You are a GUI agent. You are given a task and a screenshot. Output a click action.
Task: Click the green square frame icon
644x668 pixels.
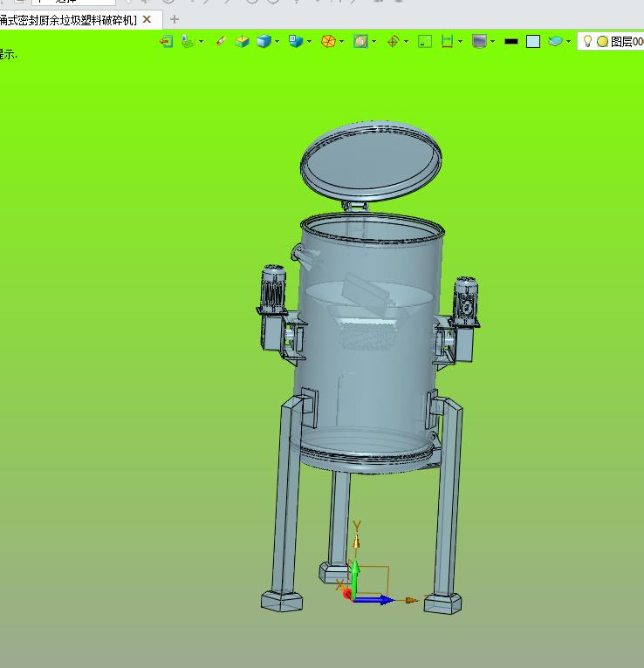coord(425,41)
